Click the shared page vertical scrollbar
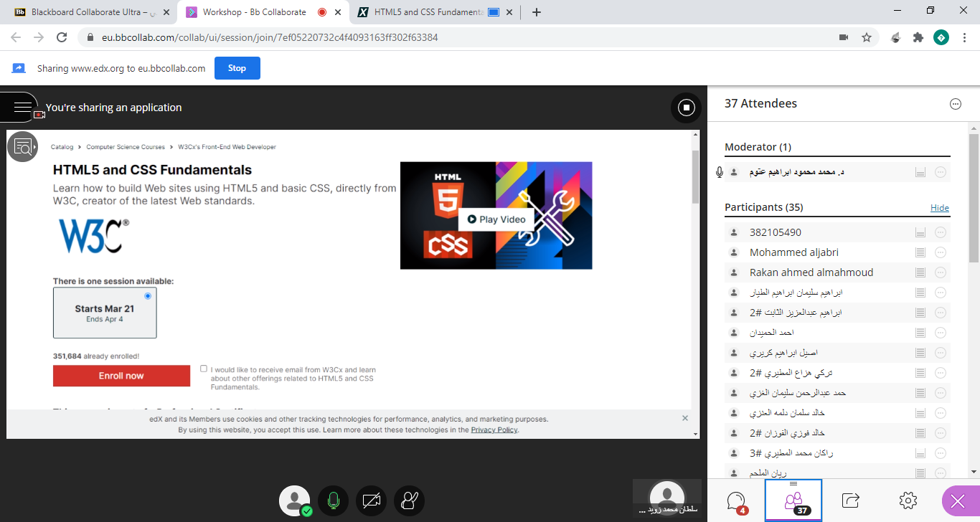This screenshot has width=980, height=522. (x=695, y=176)
